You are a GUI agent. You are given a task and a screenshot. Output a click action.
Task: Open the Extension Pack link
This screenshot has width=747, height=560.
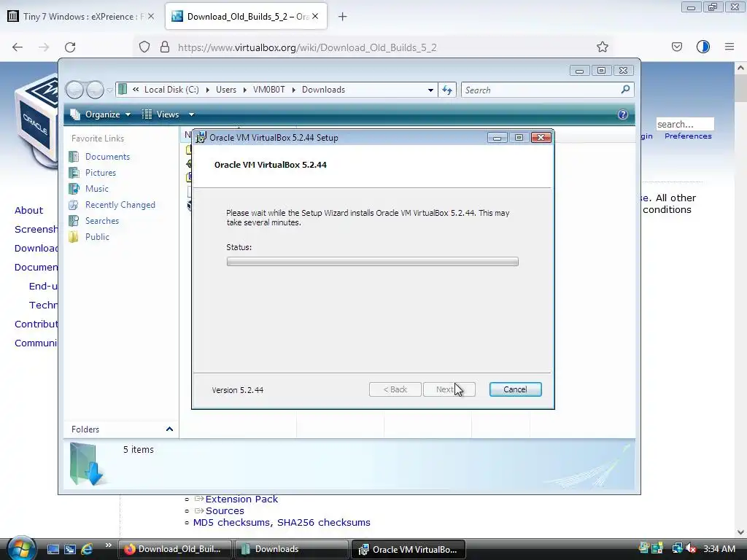tap(241, 499)
